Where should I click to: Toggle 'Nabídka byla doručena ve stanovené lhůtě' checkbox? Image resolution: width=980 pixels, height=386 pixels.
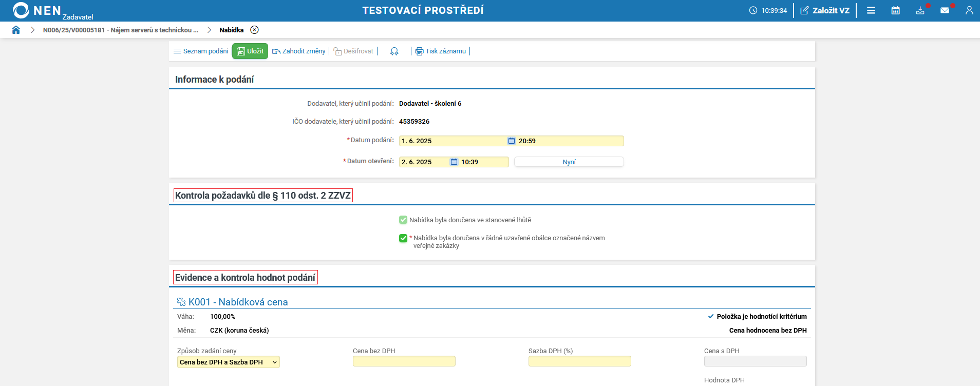(403, 220)
